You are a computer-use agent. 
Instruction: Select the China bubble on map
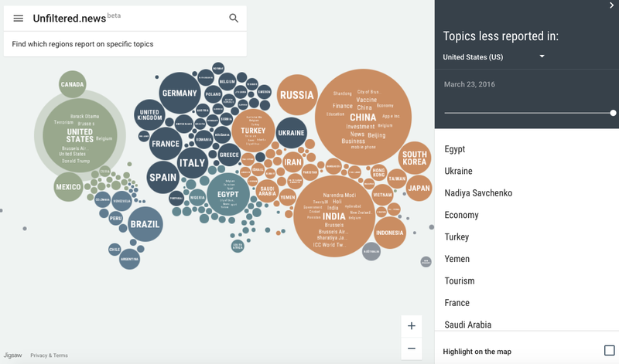[363, 117]
